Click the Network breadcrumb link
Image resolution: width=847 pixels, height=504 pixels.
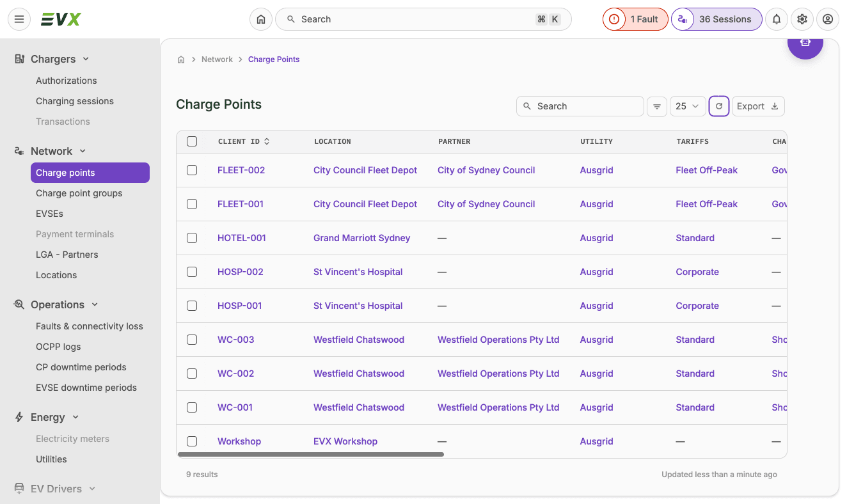[x=217, y=59]
